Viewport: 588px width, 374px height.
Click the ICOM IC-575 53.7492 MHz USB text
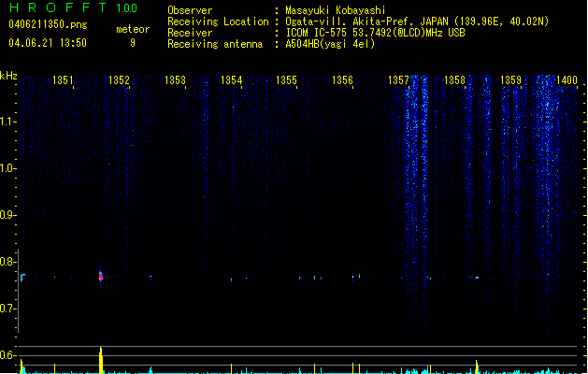click(375, 33)
